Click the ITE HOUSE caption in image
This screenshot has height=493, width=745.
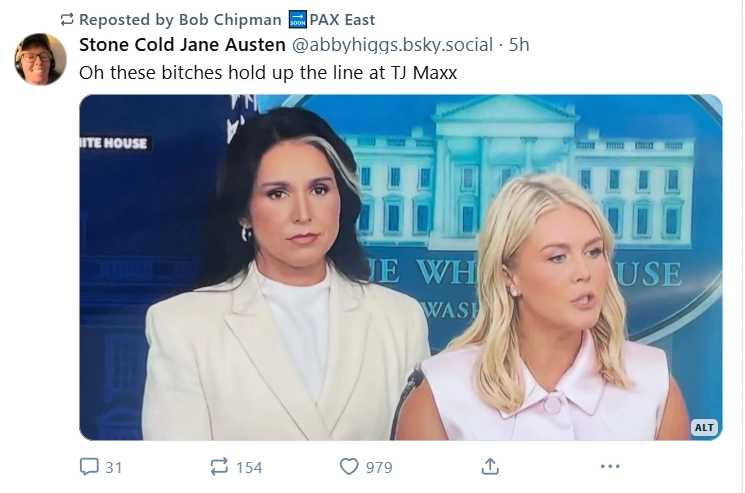click(x=114, y=143)
